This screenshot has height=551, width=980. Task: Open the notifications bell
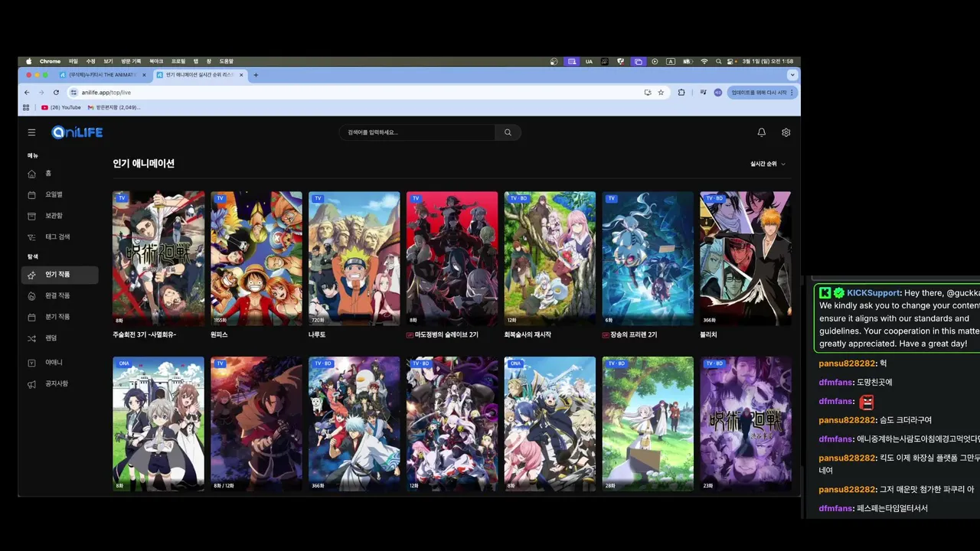pyautogui.click(x=761, y=132)
